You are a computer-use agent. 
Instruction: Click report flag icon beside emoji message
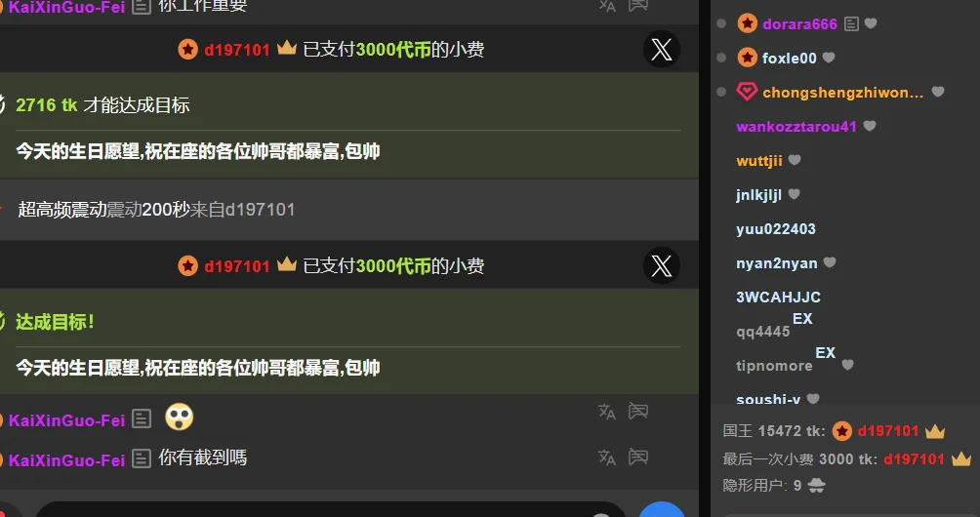click(638, 412)
